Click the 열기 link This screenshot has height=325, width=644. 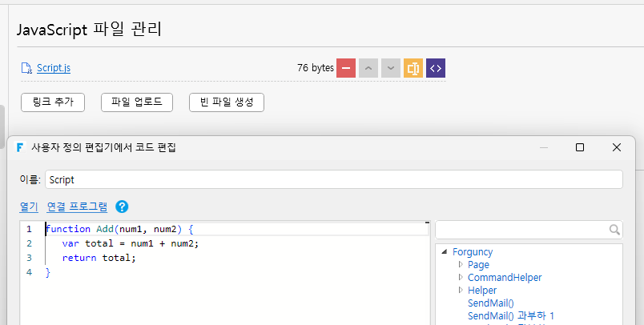pos(29,207)
